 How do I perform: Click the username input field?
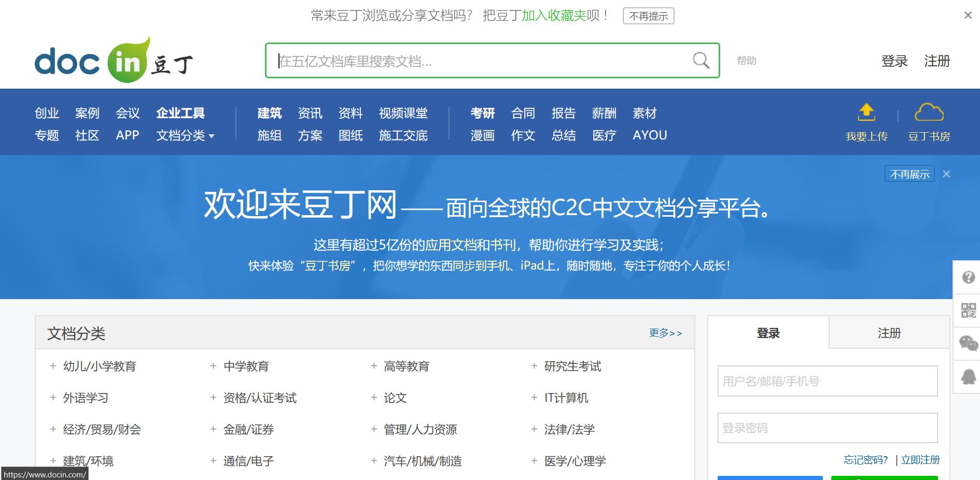click(827, 381)
